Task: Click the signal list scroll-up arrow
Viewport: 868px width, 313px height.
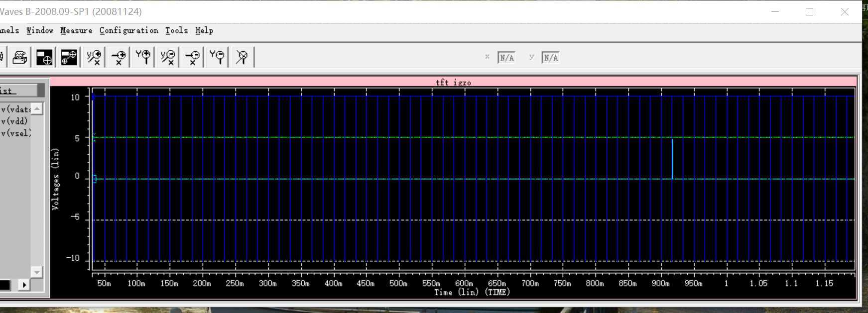Action: 37,108
